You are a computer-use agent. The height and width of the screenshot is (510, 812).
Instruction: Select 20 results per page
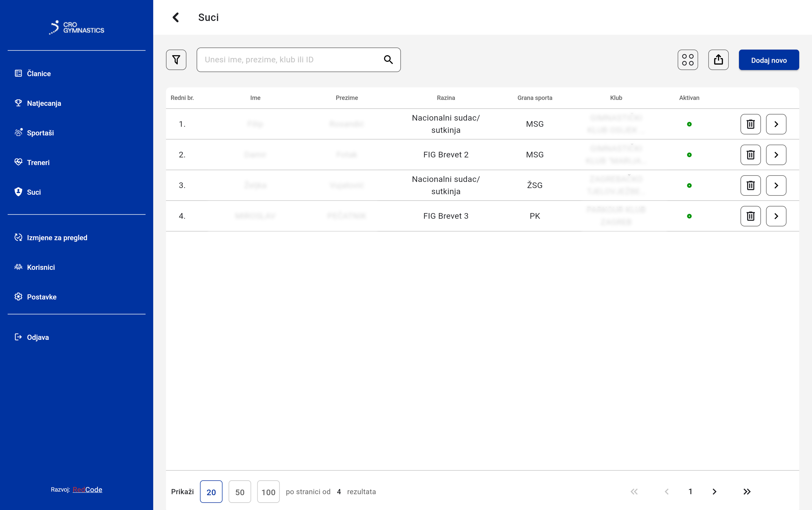[211, 491]
